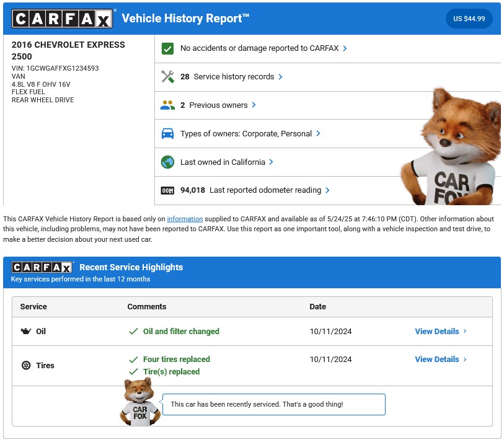Click chevron next to Tires View Details

[x=465, y=359]
